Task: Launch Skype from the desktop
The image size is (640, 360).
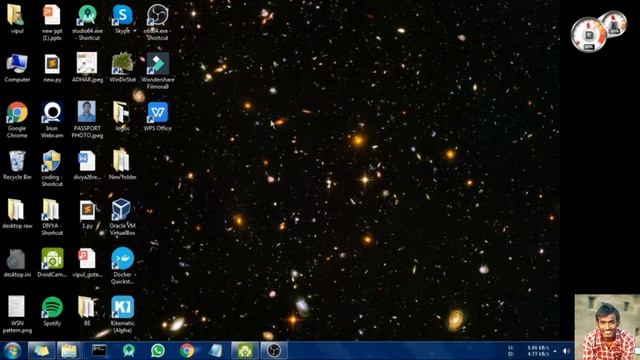Action: click(x=122, y=16)
